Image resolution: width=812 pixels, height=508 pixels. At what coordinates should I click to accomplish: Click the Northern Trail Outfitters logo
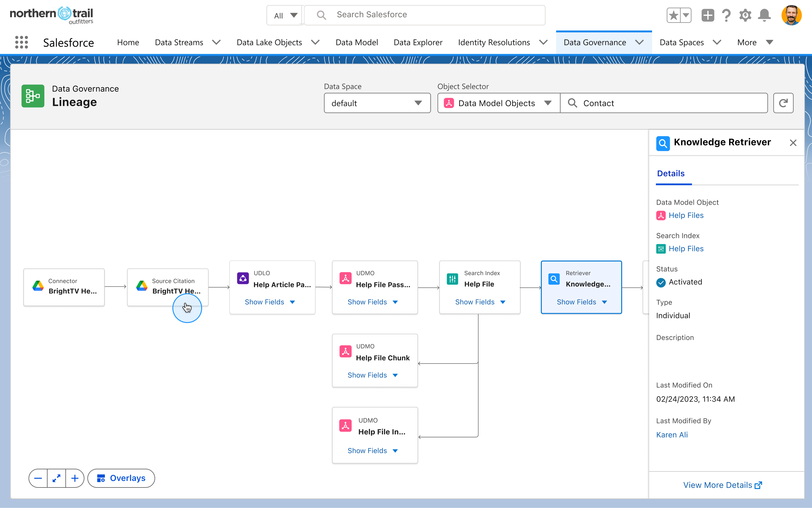(x=51, y=15)
